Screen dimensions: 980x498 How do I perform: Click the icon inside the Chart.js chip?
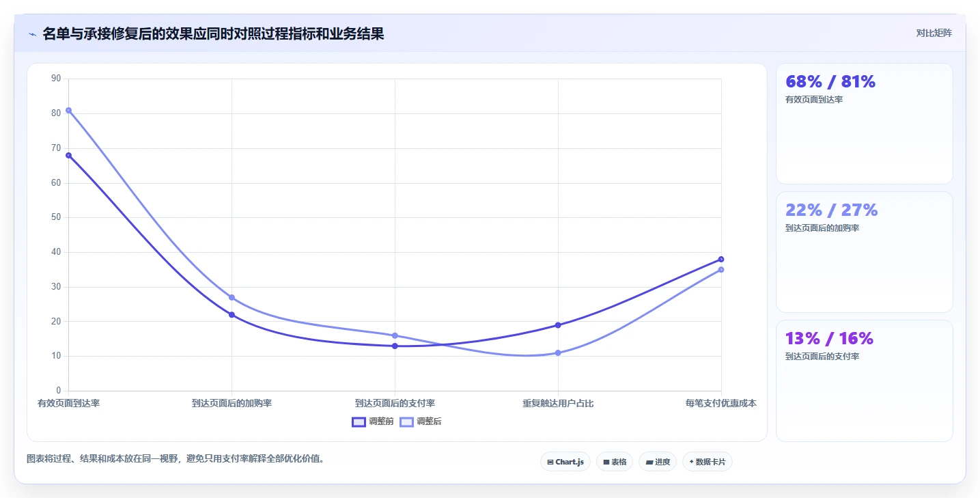click(x=550, y=462)
